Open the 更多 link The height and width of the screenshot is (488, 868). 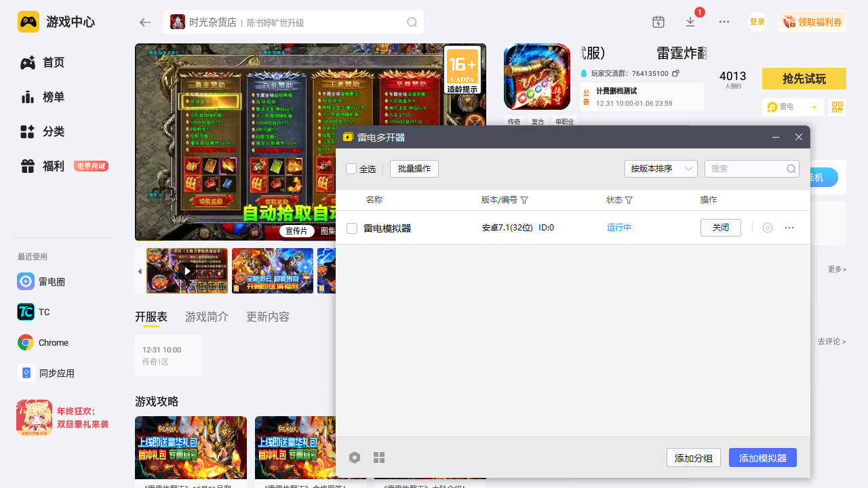(x=837, y=269)
